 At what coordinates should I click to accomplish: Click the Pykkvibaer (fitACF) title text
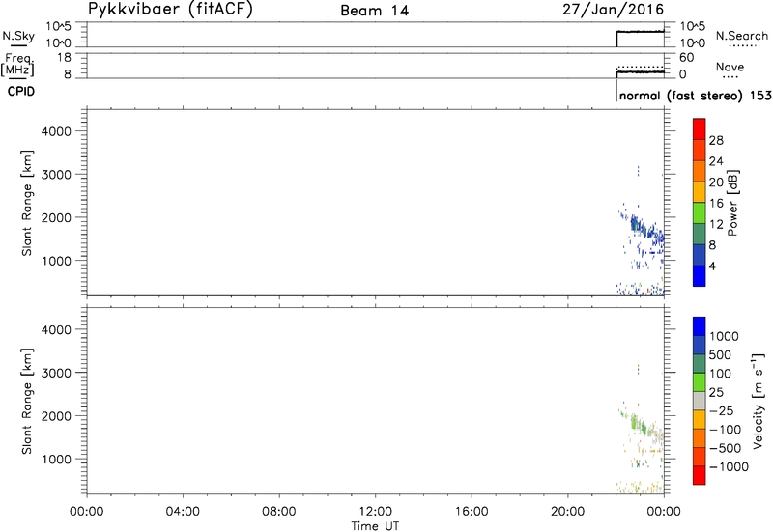[170, 10]
